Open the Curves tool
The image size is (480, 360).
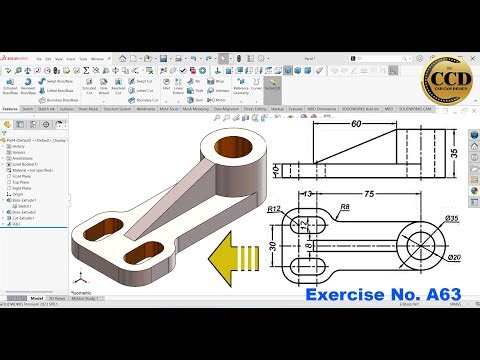click(256, 84)
